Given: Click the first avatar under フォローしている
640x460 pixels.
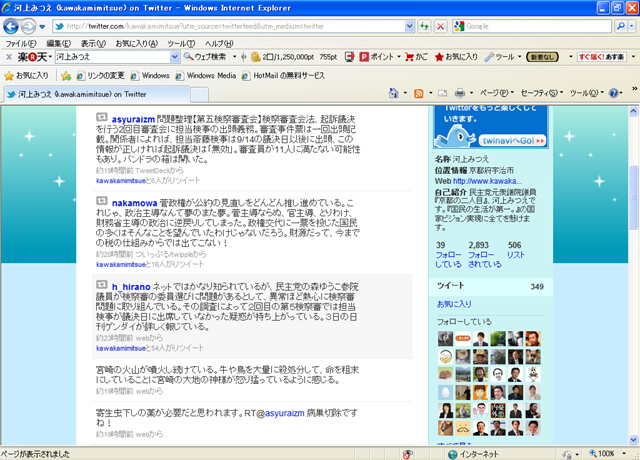Looking at the screenshot, I should point(445,339).
